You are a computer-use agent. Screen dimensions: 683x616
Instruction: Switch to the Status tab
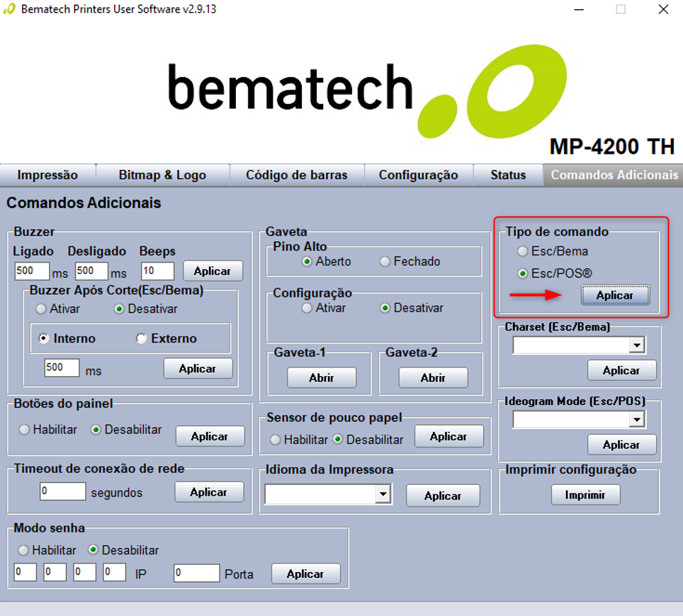[x=508, y=175]
